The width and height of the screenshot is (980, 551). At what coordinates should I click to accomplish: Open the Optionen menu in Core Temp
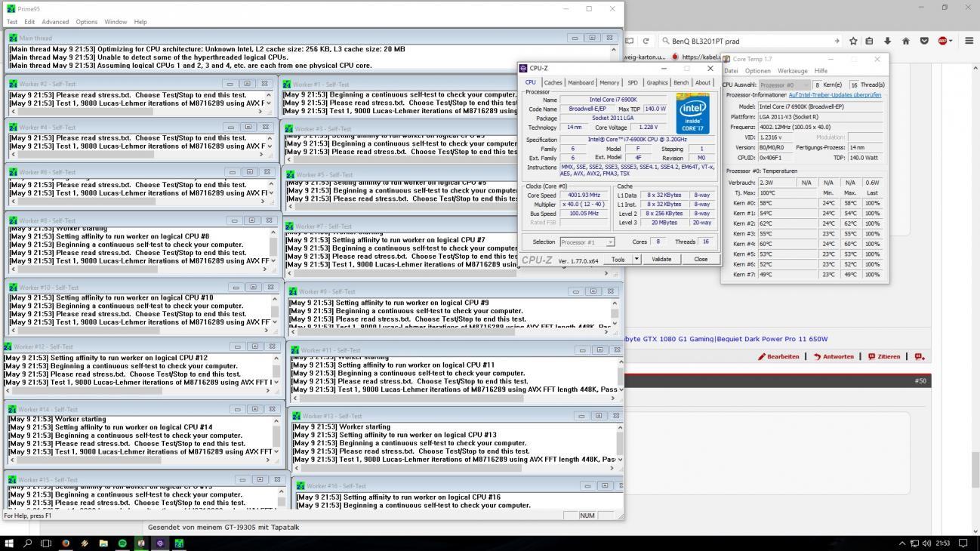(x=757, y=71)
